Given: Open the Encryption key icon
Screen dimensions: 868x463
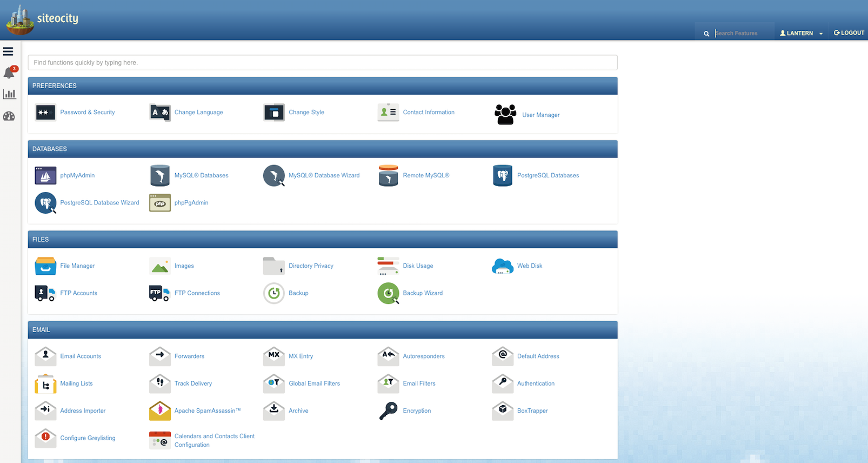Looking at the screenshot, I should [x=388, y=411].
